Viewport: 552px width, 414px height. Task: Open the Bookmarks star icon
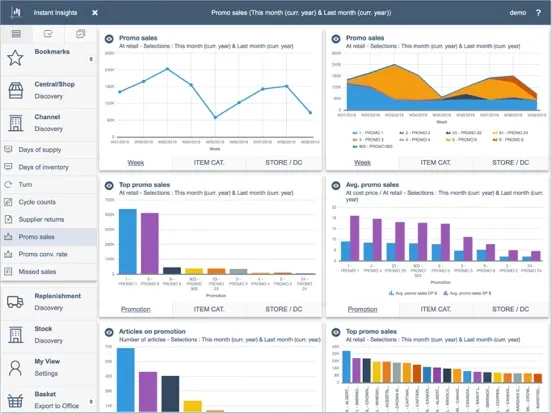click(x=15, y=58)
